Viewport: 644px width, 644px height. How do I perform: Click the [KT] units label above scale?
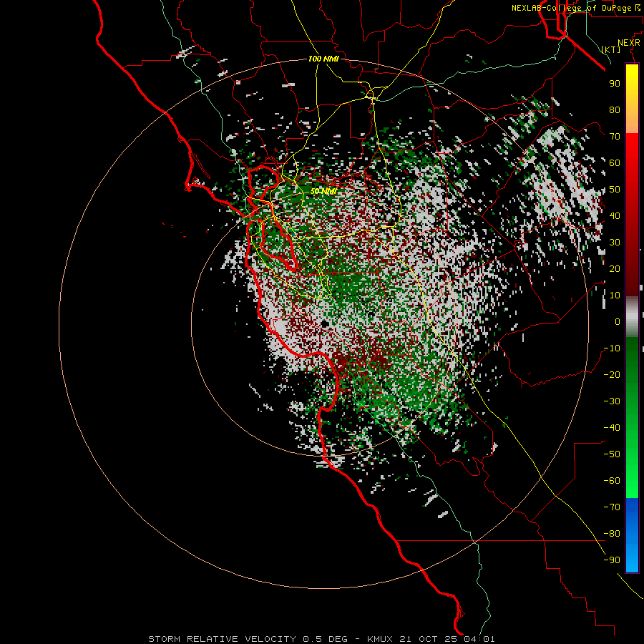[x=611, y=49]
